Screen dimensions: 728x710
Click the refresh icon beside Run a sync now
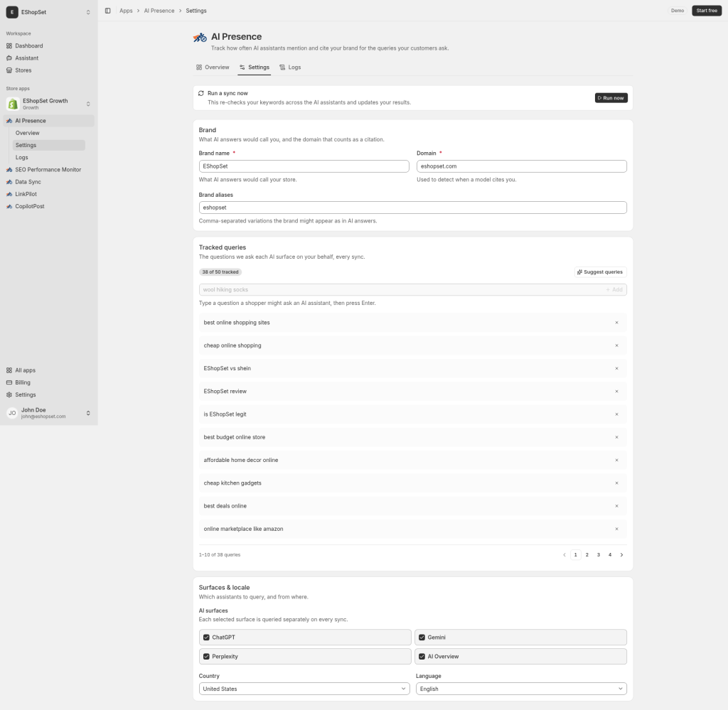[201, 93]
